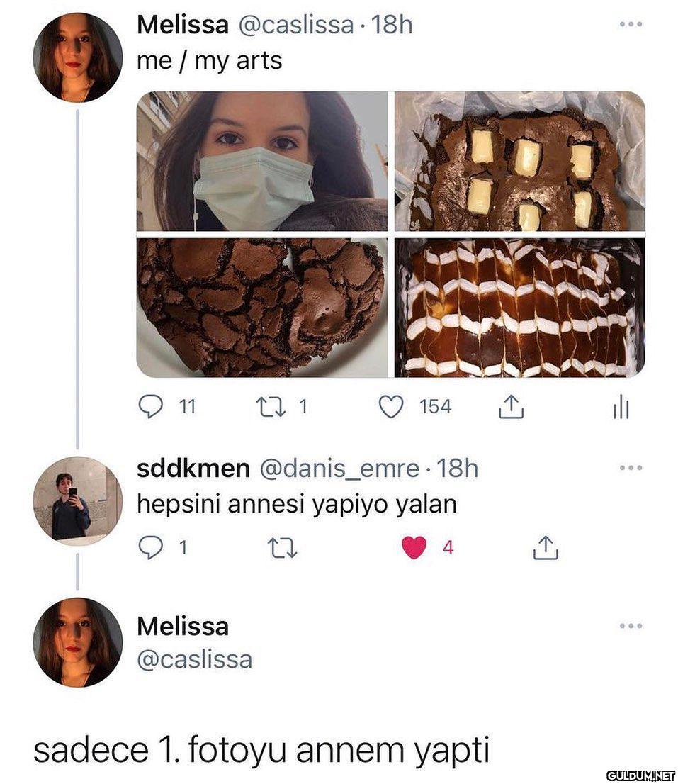The width and height of the screenshot is (678, 784).
Task: Open more options on sddkmen's reply
Action: [x=630, y=468]
